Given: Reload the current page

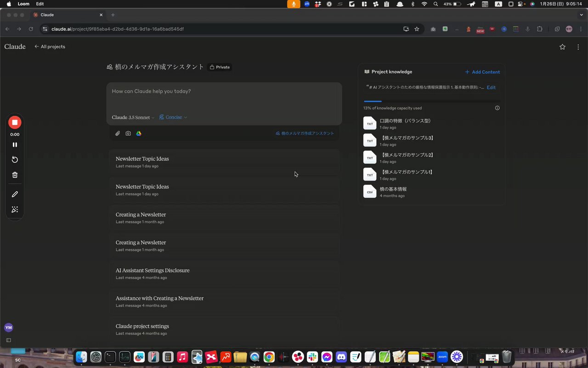Looking at the screenshot, I should pyautogui.click(x=31, y=29).
